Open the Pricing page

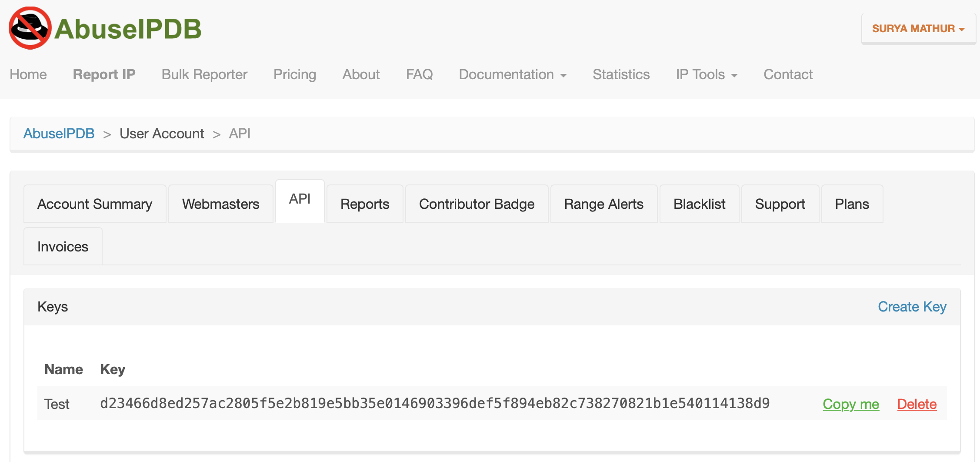(294, 74)
